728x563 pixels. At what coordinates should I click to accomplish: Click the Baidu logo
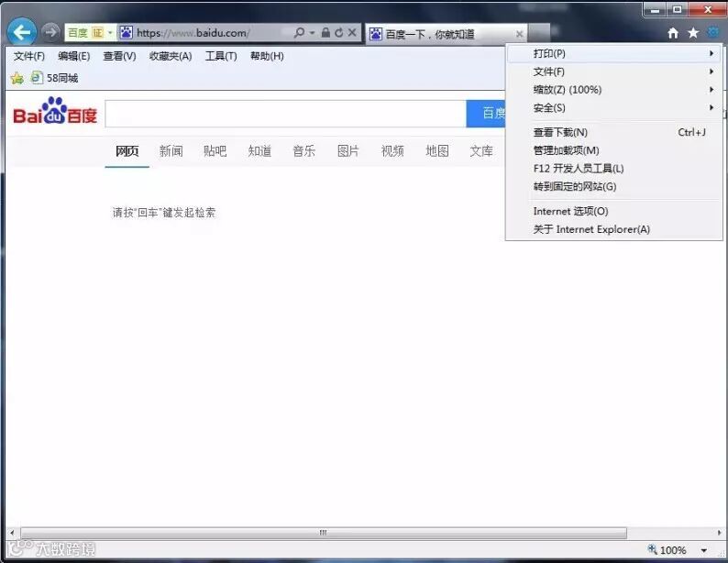[x=55, y=111]
